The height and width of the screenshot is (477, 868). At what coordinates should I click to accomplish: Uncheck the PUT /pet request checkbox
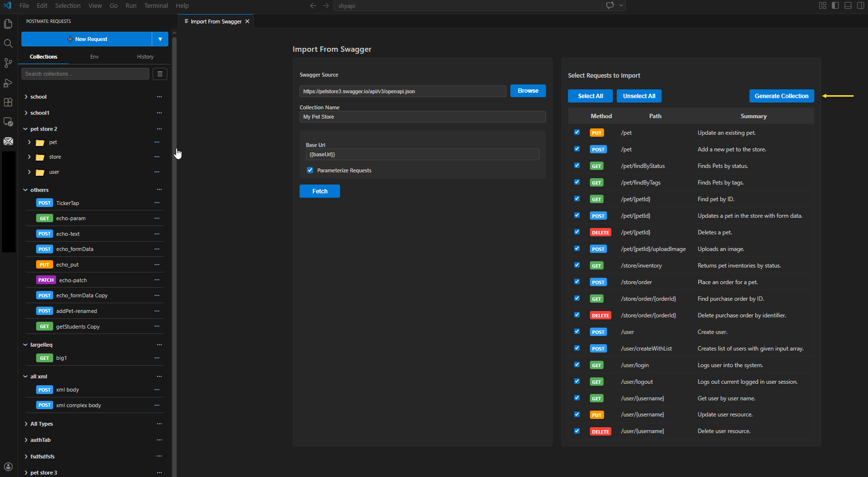(x=577, y=132)
